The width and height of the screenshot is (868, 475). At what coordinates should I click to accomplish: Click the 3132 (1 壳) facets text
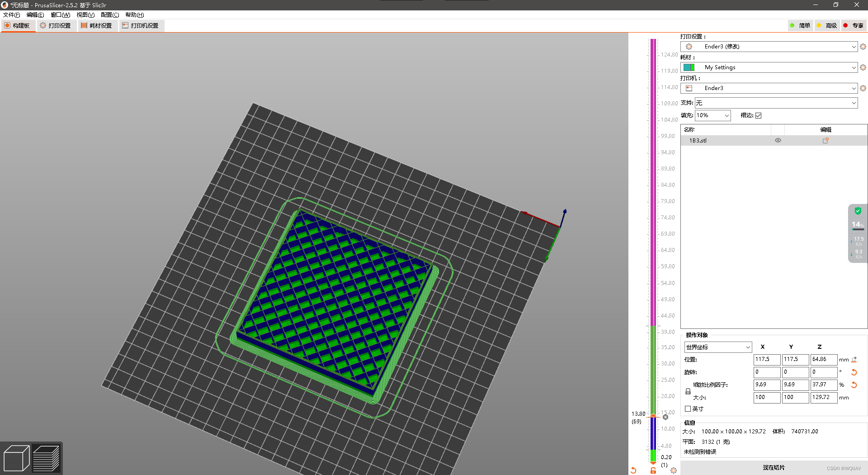(x=716, y=442)
